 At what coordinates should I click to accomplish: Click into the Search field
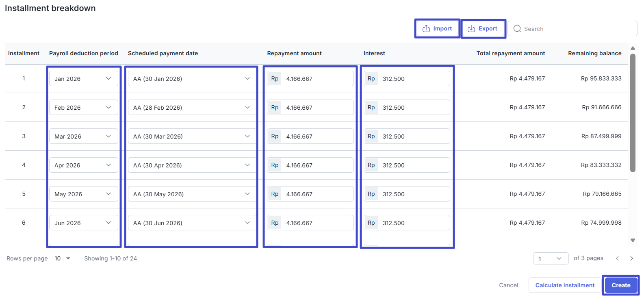click(577, 29)
